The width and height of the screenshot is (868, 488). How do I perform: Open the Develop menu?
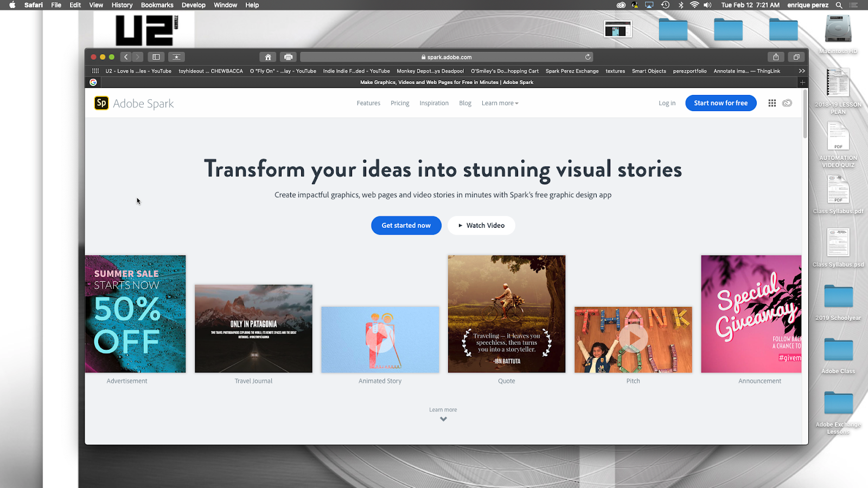click(194, 5)
